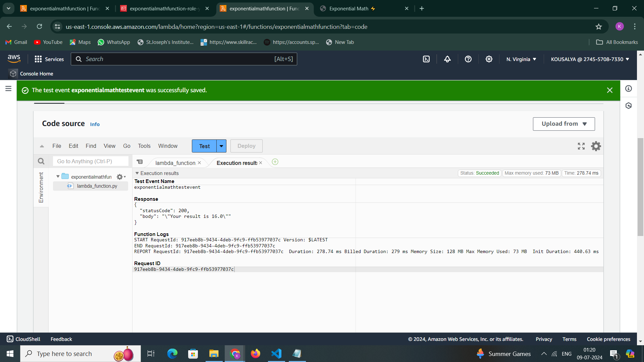Screen dimensions: 644x362
Task: Add new editor tab plus icon
Action: pyautogui.click(x=275, y=162)
